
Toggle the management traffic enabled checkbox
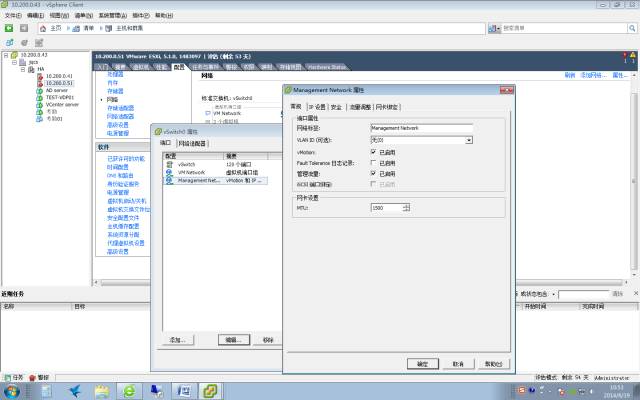click(373, 173)
